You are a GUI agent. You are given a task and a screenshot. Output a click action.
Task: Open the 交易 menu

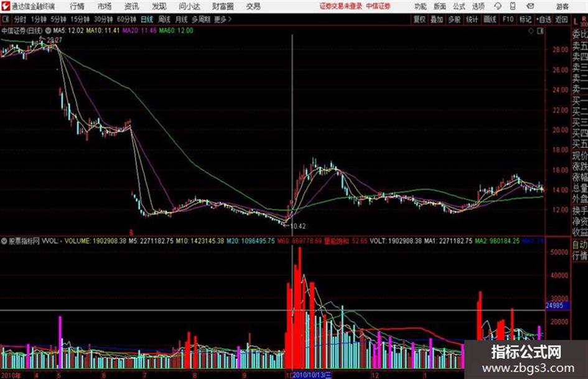pyautogui.click(x=253, y=6)
